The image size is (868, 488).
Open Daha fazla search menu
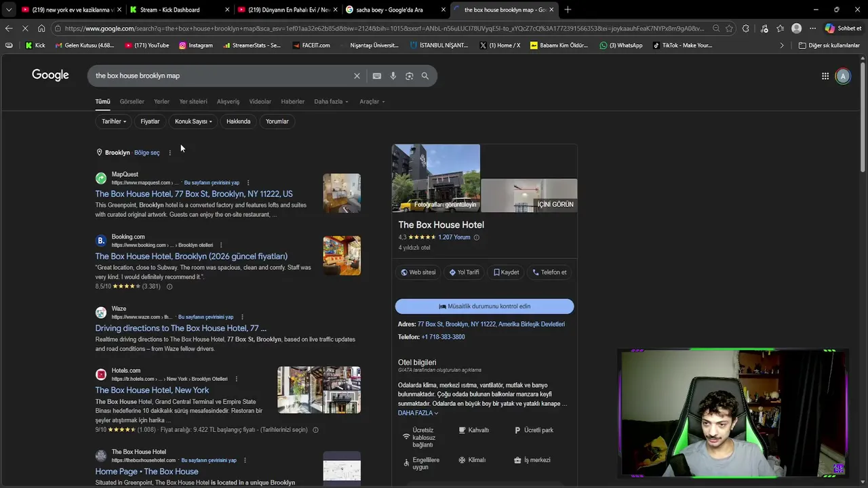point(331,102)
